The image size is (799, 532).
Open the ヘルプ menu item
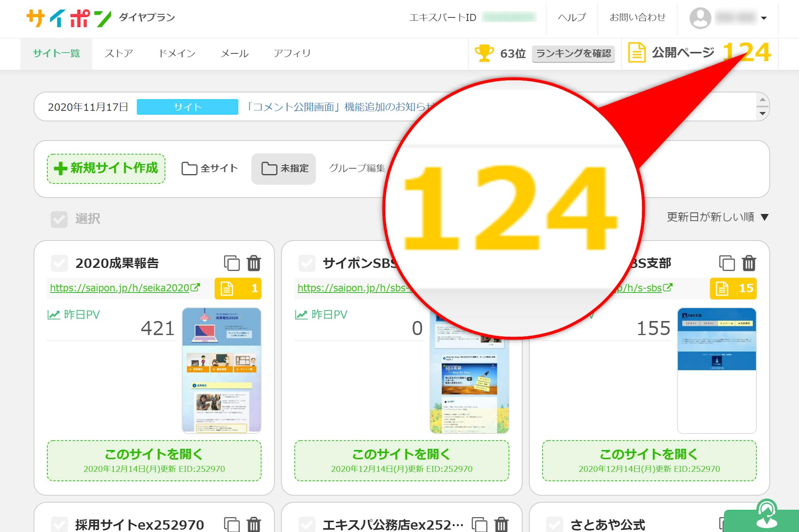(572, 17)
